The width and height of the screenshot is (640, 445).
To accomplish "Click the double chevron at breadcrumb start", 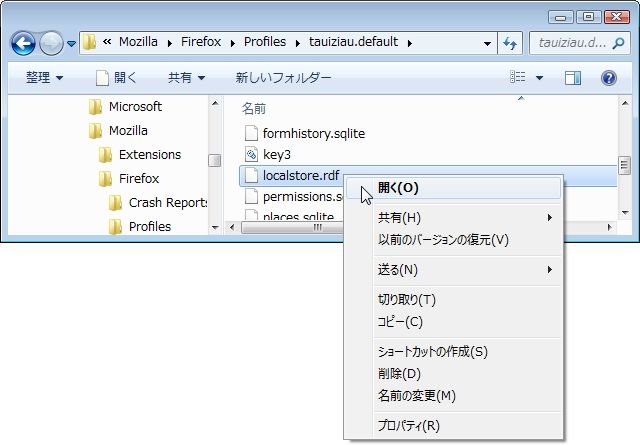I will point(107,42).
